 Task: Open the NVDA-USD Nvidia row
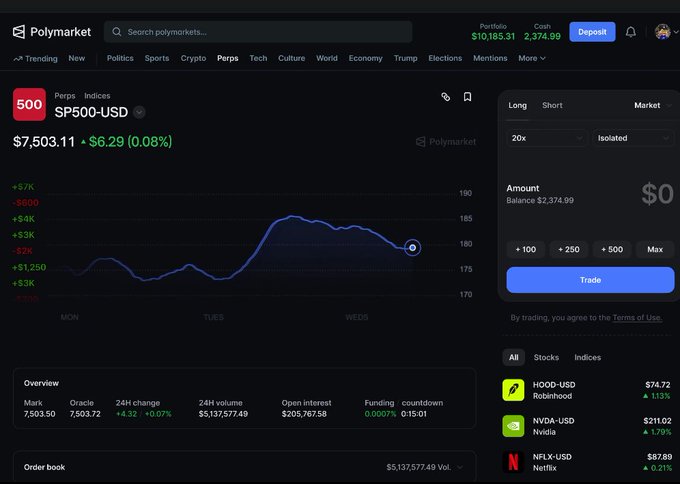[x=586, y=426]
